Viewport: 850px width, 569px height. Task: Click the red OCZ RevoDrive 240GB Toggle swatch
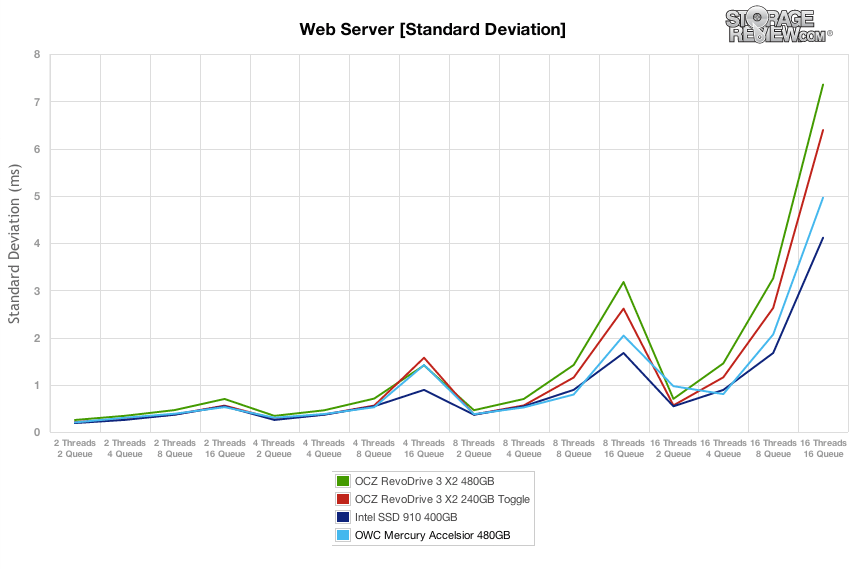343,499
